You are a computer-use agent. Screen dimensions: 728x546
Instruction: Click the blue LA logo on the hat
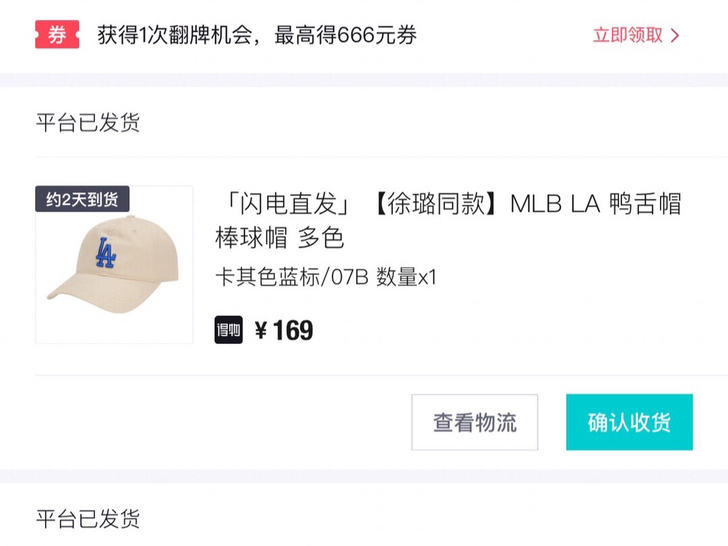(x=105, y=253)
